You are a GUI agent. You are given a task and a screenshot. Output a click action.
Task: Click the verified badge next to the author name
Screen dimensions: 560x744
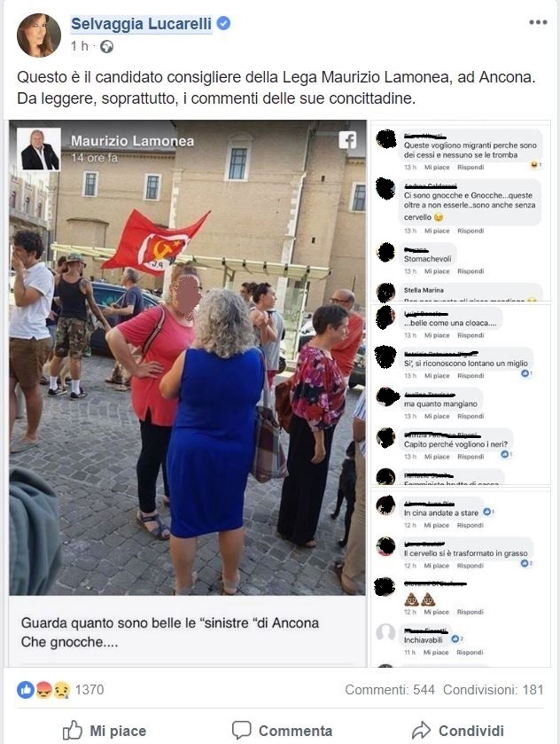pos(223,23)
